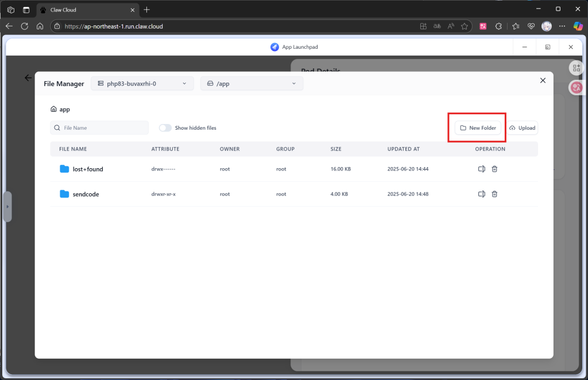Click the lost+found folder icon
Image resolution: width=588 pixels, height=380 pixels.
(64, 169)
